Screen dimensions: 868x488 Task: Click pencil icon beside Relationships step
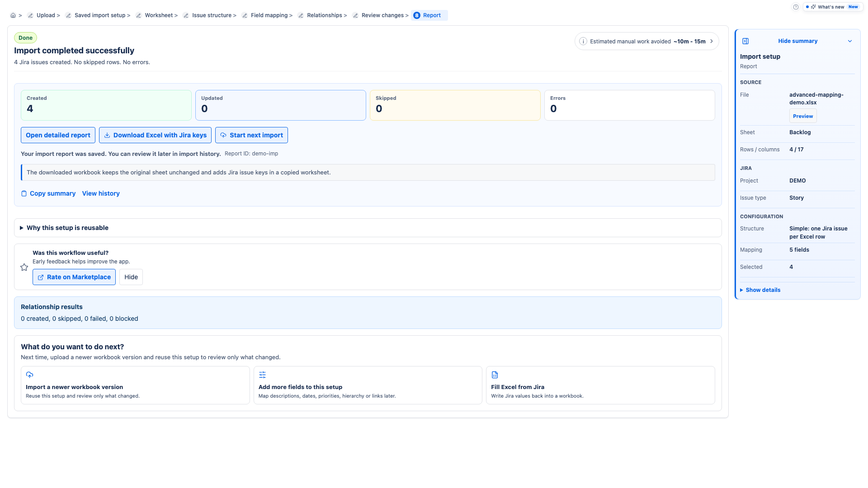[x=301, y=15]
